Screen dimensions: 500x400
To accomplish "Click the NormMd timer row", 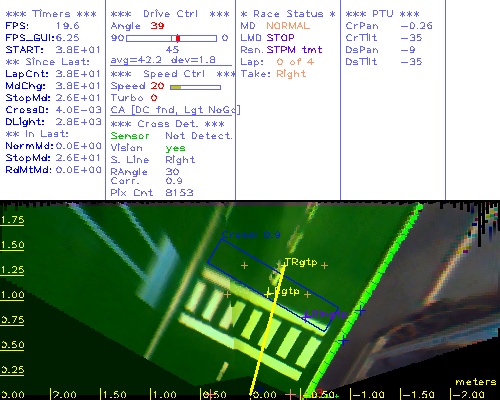I will coord(53,146).
